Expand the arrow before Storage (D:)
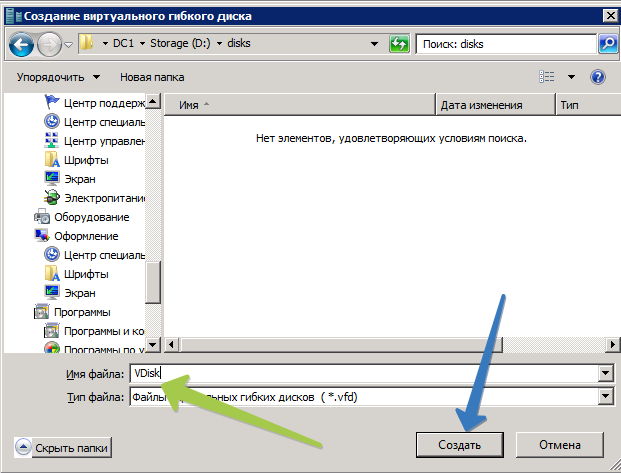621x473 pixels. (x=142, y=44)
